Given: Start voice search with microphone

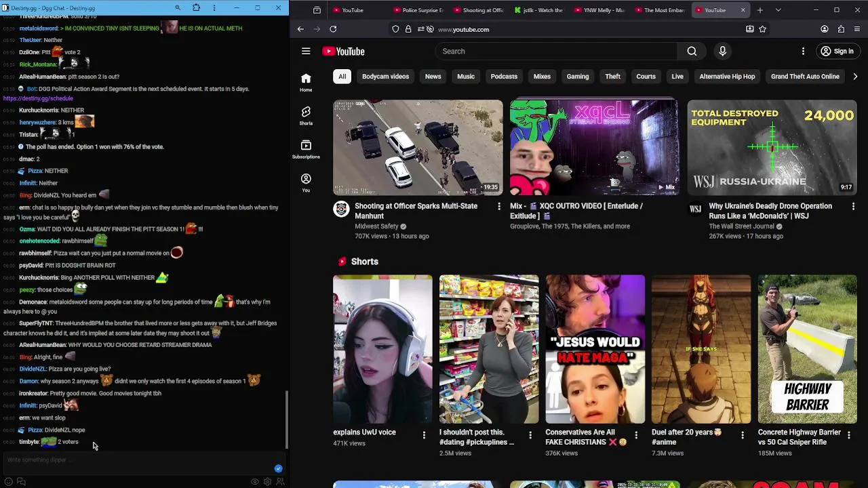Looking at the screenshot, I should tap(722, 52).
